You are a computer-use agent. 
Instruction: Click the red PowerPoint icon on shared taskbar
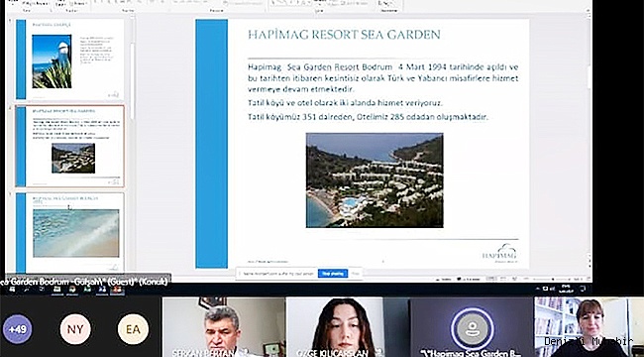(x=116, y=290)
